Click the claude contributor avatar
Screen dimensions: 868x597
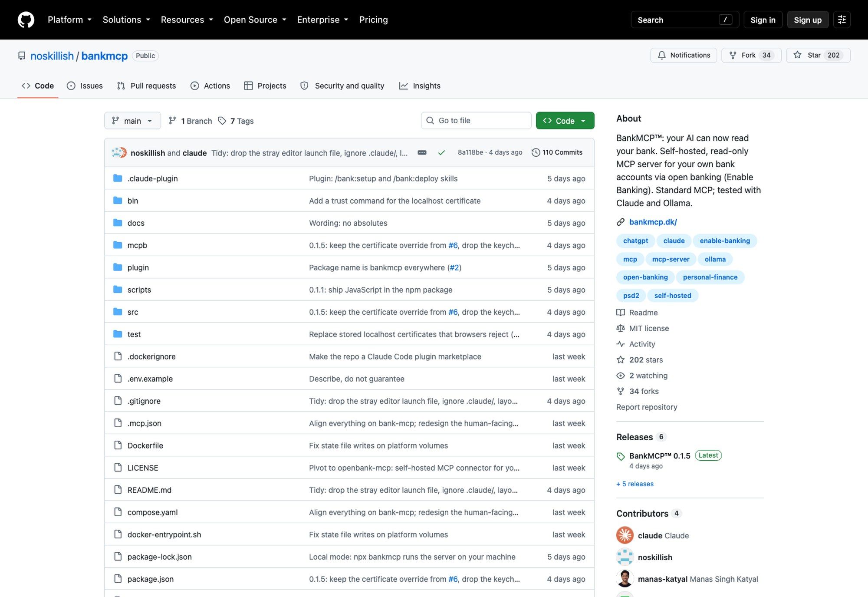[625, 535]
